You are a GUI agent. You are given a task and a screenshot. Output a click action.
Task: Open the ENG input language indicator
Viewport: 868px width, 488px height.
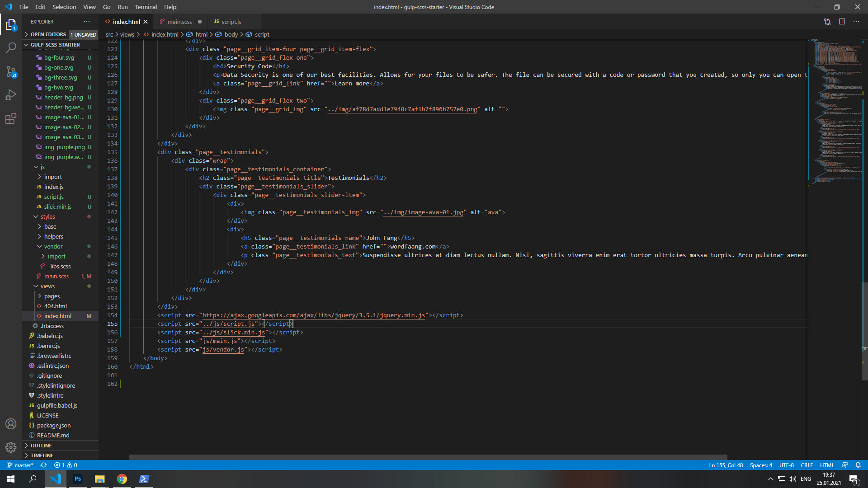click(x=806, y=479)
